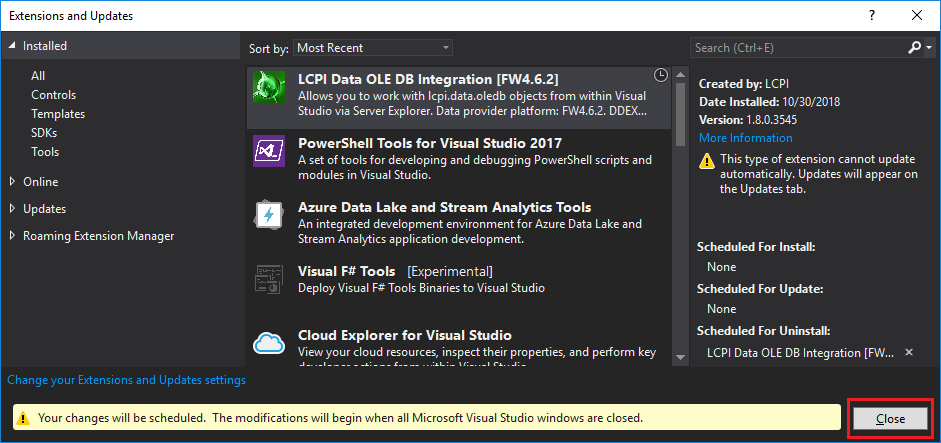Open the help question mark button
Image resolution: width=941 pixels, height=443 pixels.
872,16
